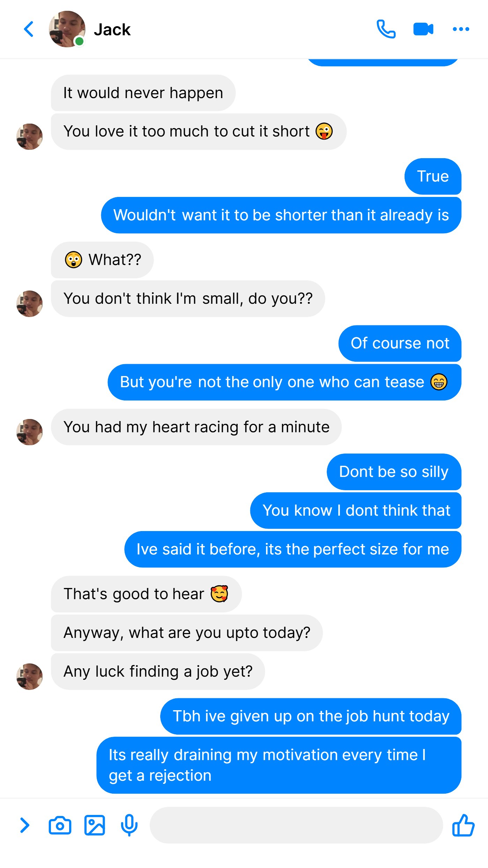
Task: Start a video call with Jack
Action: coord(423,29)
